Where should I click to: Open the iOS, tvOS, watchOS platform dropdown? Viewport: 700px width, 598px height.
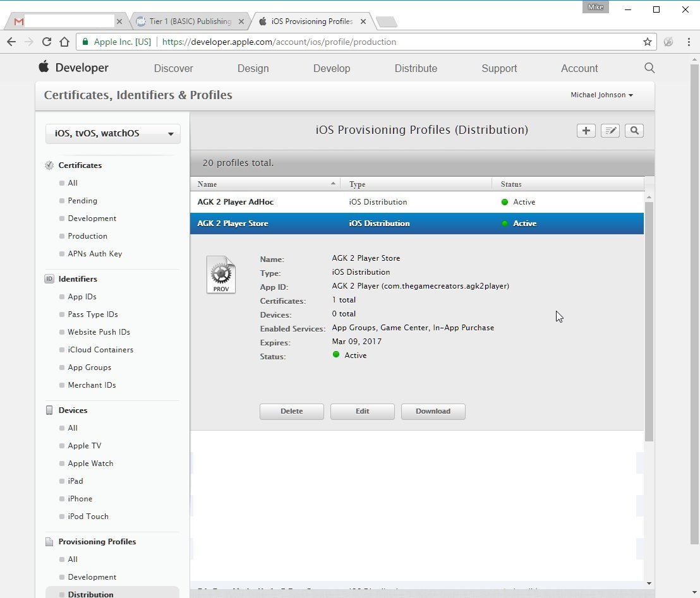coord(113,133)
